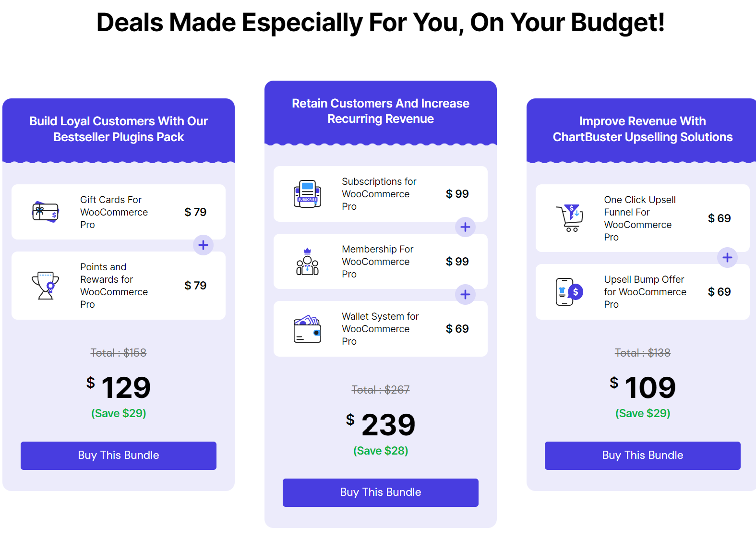Click the Membership crown people icon

tap(307, 262)
